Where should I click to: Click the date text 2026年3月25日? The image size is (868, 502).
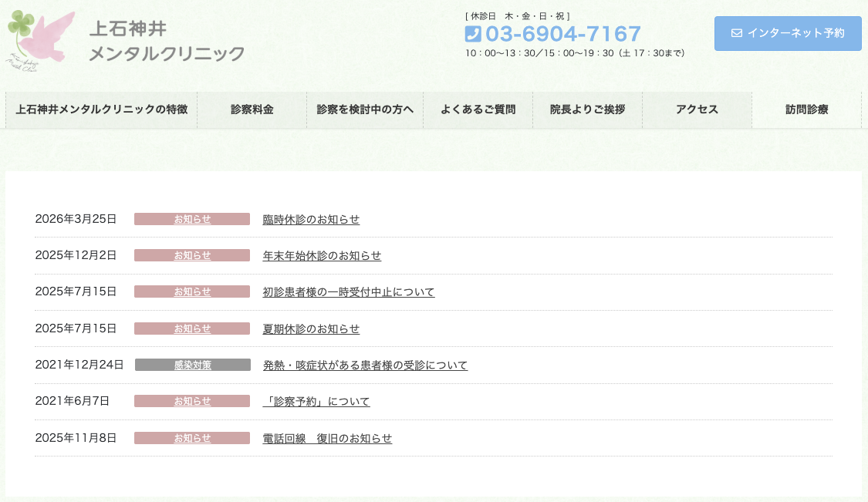(x=76, y=219)
